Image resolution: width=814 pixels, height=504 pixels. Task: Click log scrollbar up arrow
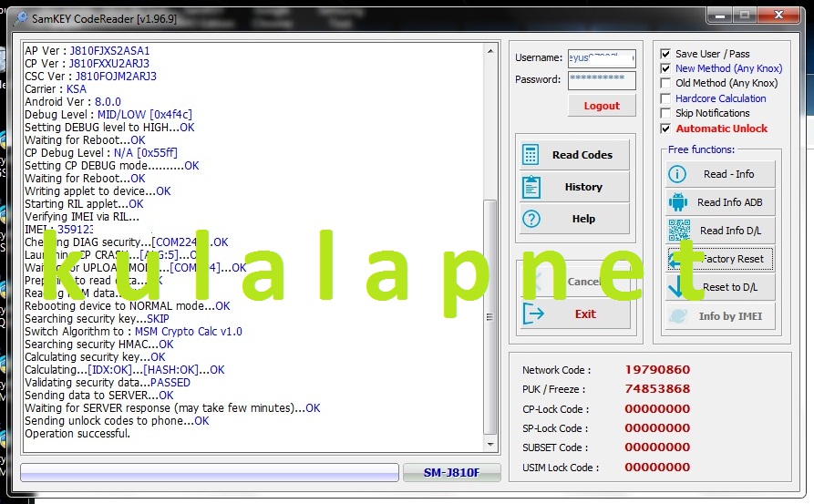tap(490, 51)
